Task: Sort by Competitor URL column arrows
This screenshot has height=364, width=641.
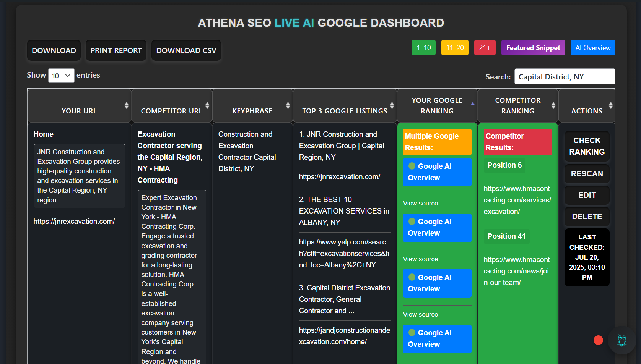Action: [x=207, y=105]
